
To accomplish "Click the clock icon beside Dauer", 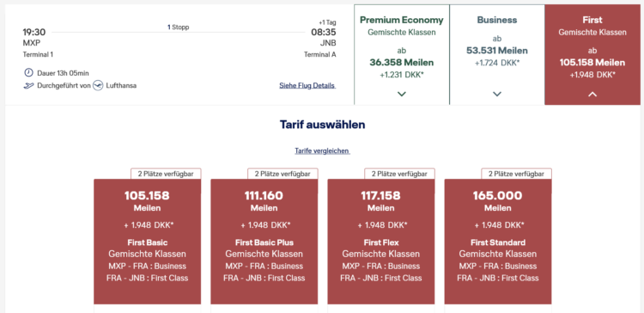I will pos(28,73).
